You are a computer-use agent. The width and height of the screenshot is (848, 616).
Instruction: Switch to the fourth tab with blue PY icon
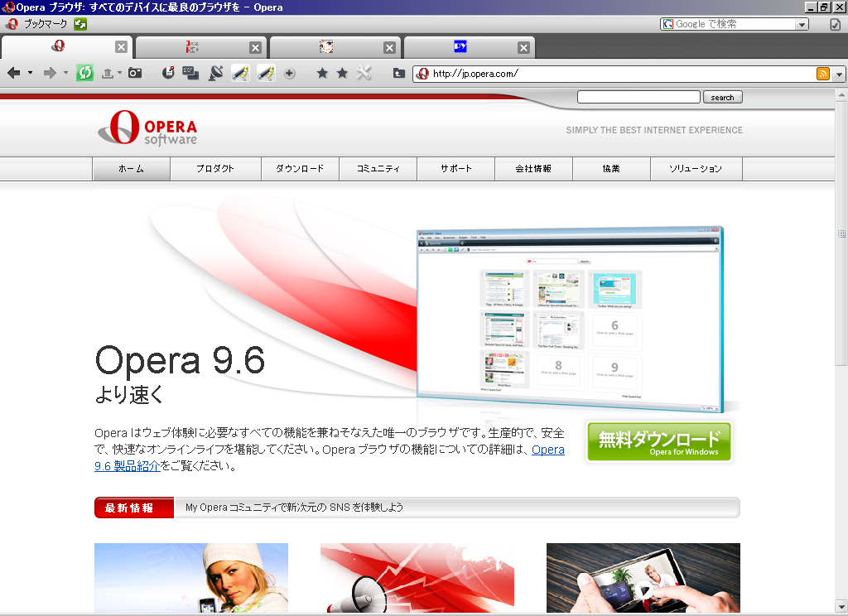[460, 46]
